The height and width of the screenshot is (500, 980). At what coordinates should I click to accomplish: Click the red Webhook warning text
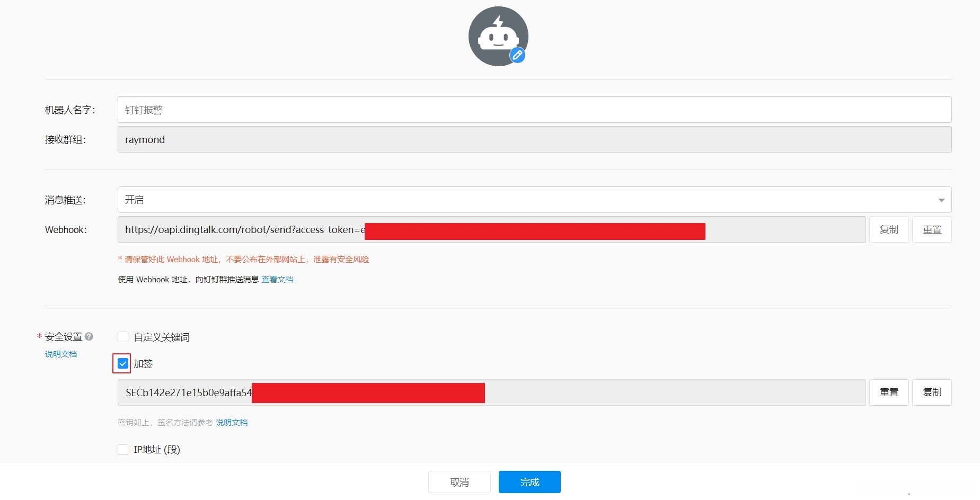[243, 260]
